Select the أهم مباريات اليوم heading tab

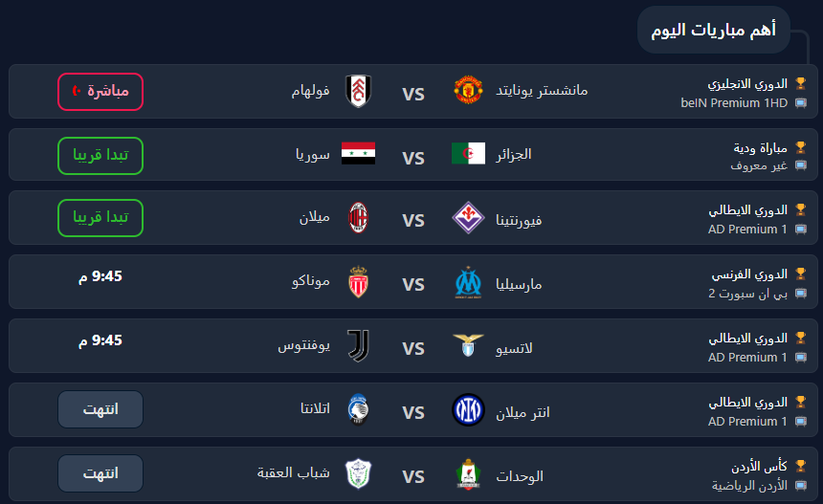(714, 30)
